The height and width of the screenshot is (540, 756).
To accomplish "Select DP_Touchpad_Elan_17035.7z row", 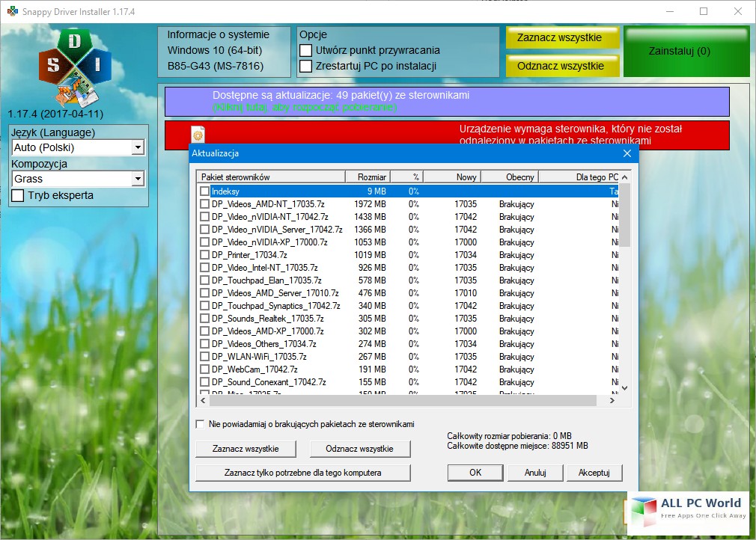I will point(407,280).
